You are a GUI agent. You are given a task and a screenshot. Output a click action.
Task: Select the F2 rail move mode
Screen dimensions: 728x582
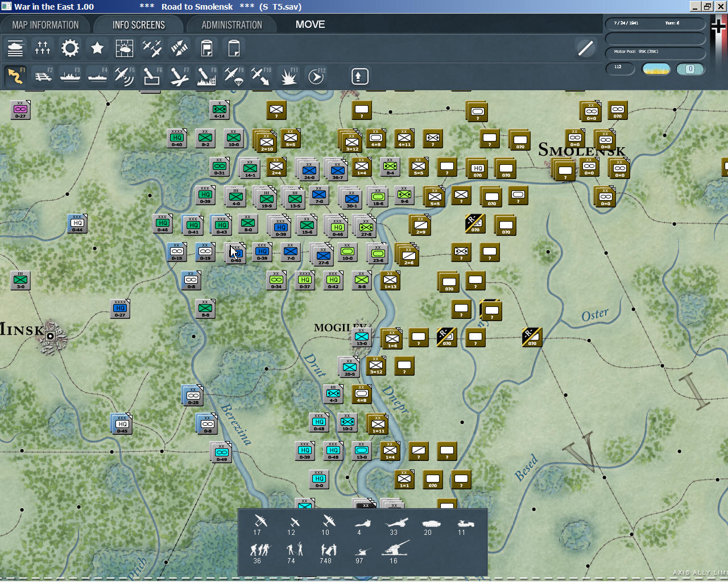coord(43,76)
